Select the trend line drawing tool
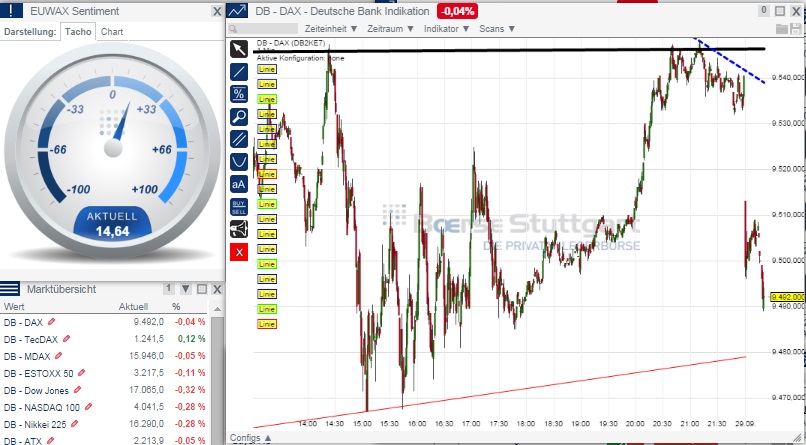 (x=239, y=72)
